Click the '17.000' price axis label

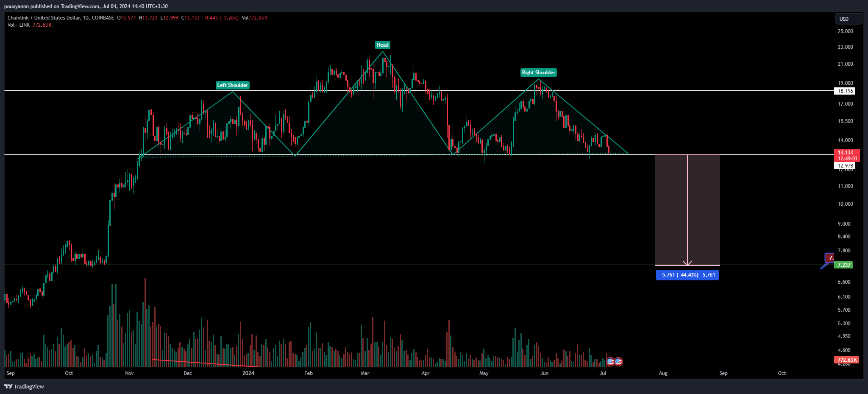pos(845,104)
